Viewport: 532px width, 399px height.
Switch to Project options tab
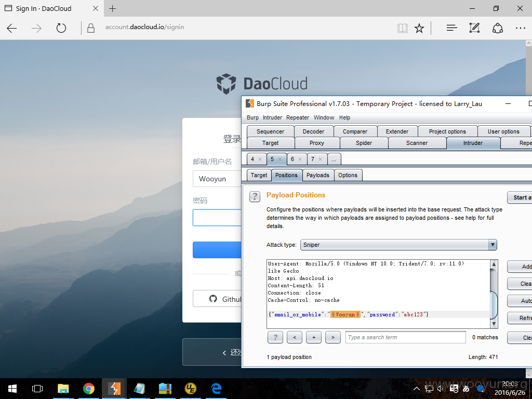[447, 131]
